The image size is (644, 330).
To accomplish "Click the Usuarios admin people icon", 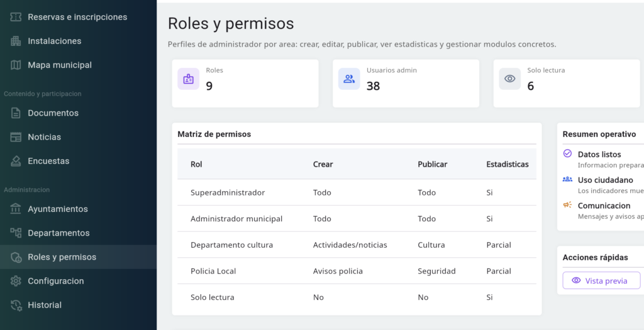I will pos(349,79).
